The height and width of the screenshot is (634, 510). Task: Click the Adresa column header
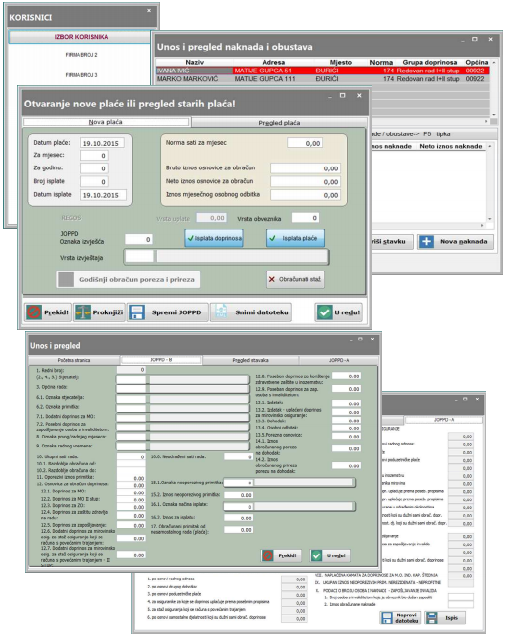point(273,62)
